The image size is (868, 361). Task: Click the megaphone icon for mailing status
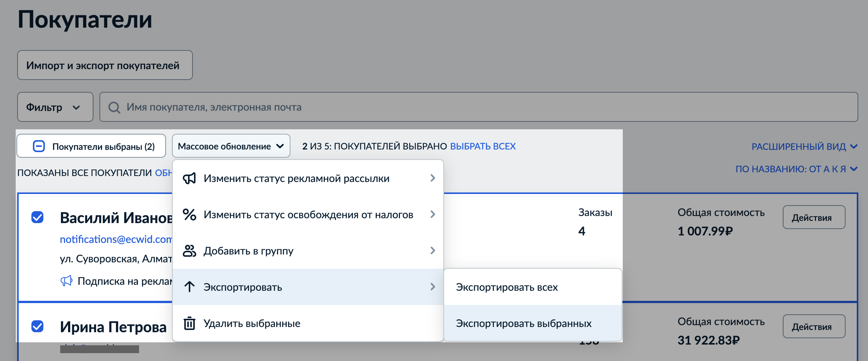[190, 178]
